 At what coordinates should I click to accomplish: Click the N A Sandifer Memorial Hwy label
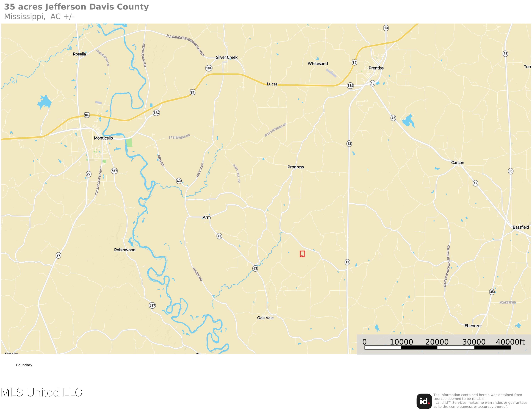186,45
